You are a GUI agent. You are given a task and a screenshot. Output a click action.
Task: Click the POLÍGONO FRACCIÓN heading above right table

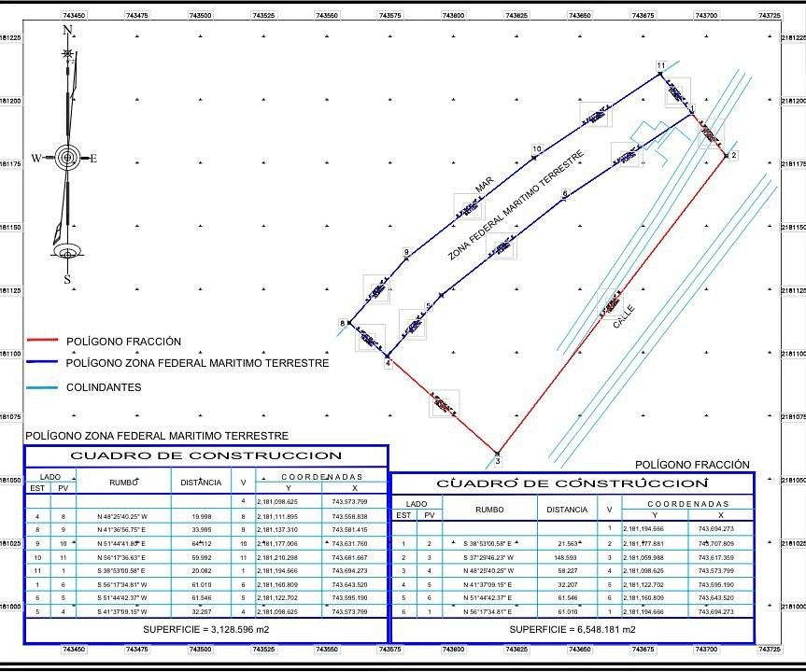pos(692,465)
